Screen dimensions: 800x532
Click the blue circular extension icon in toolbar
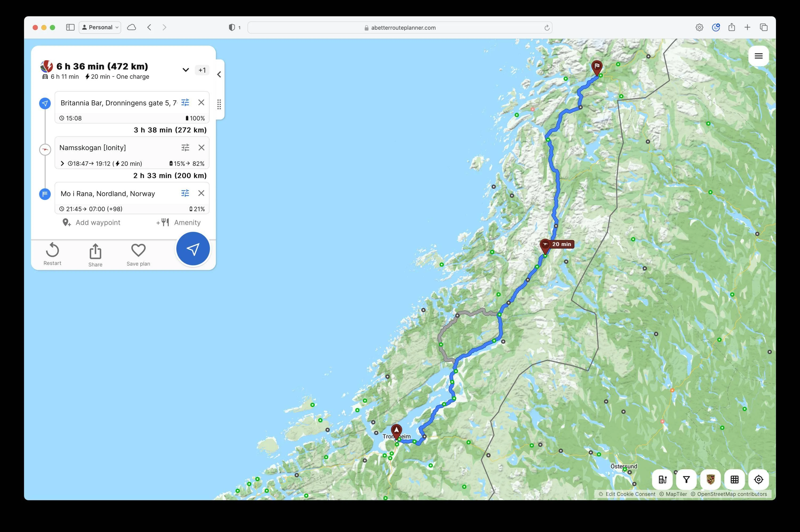click(x=716, y=27)
